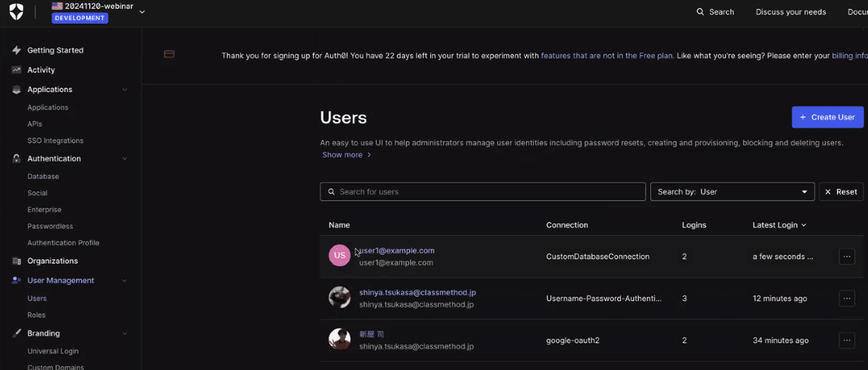Open Social connections
This screenshot has height=370, width=868.
point(38,193)
